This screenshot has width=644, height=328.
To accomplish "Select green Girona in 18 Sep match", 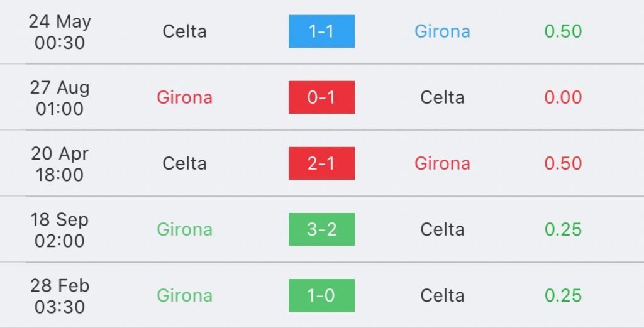I will click(184, 229).
